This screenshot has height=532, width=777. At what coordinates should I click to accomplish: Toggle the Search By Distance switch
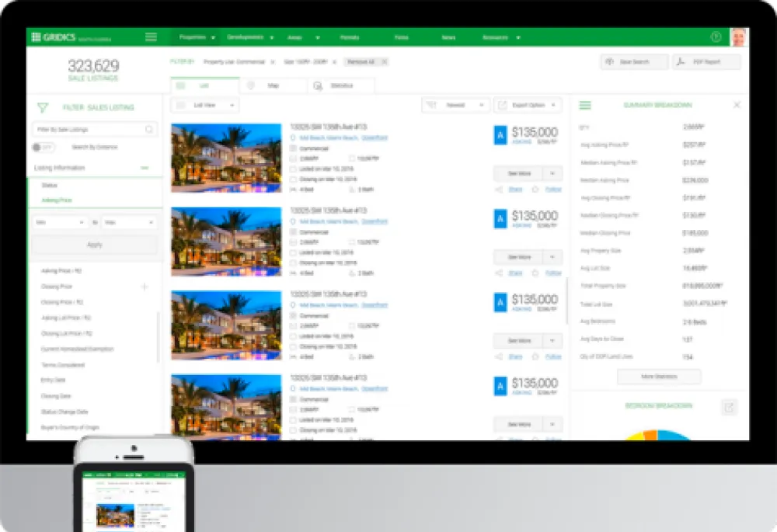(44, 147)
